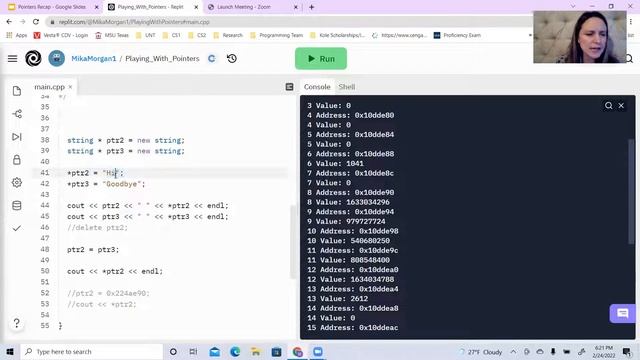
Task: Open the Database sidebar icon
Action: tap(17, 205)
